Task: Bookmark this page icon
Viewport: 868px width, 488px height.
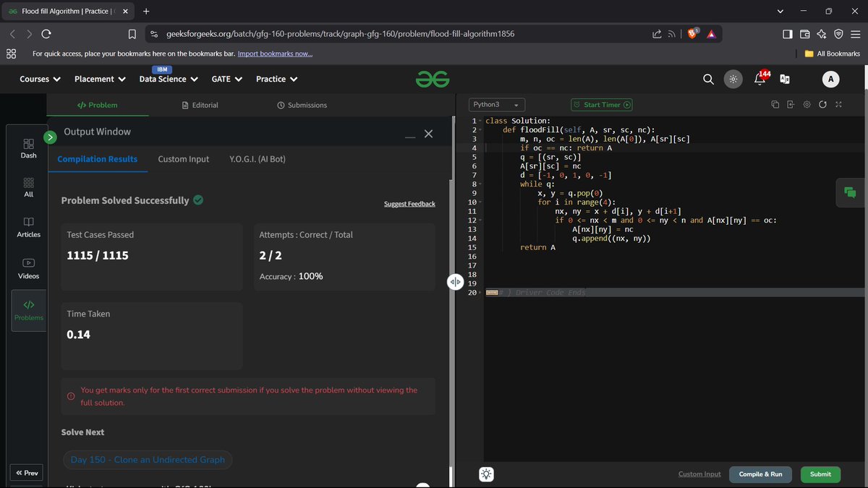Action: (132, 34)
